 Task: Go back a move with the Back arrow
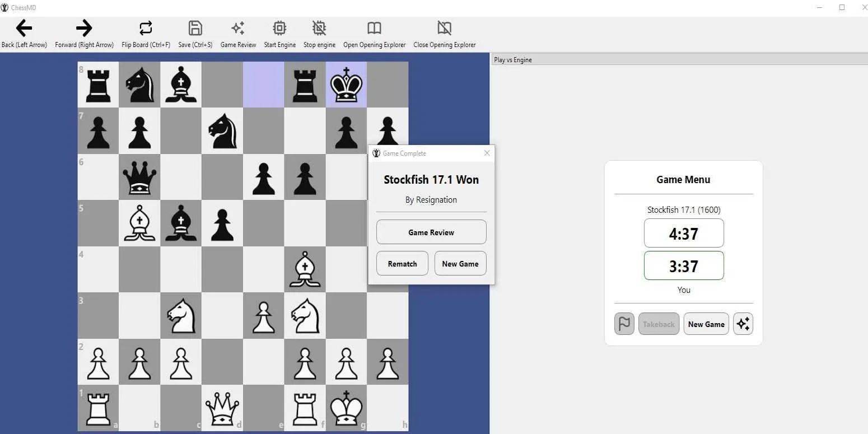tap(24, 28)
